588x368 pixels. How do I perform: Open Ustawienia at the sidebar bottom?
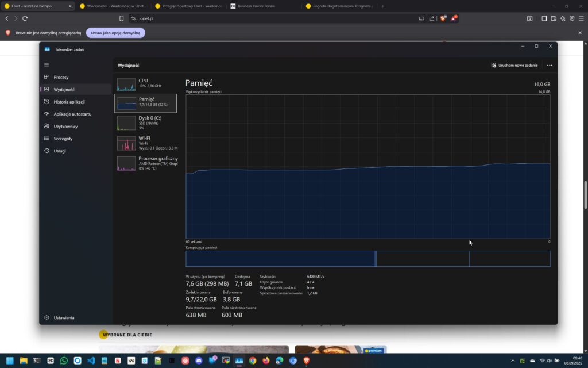coord(64,317)
